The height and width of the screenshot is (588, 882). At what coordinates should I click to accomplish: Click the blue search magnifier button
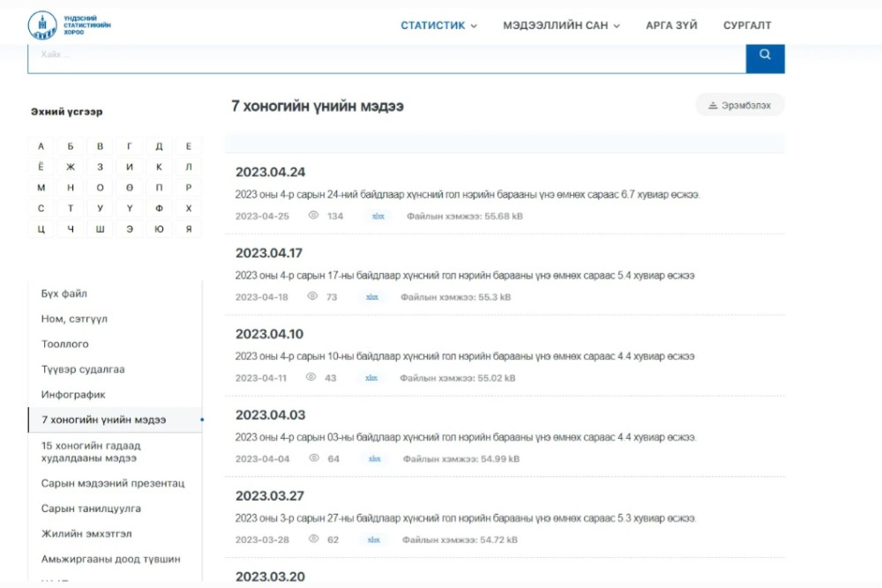tap(765, 56)
